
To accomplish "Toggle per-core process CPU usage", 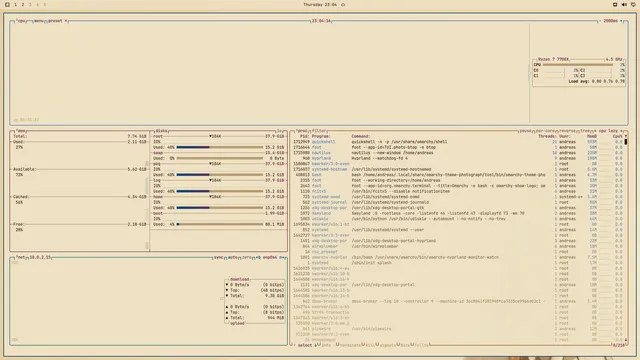I will pyautogui.click(x=544, y=131).
